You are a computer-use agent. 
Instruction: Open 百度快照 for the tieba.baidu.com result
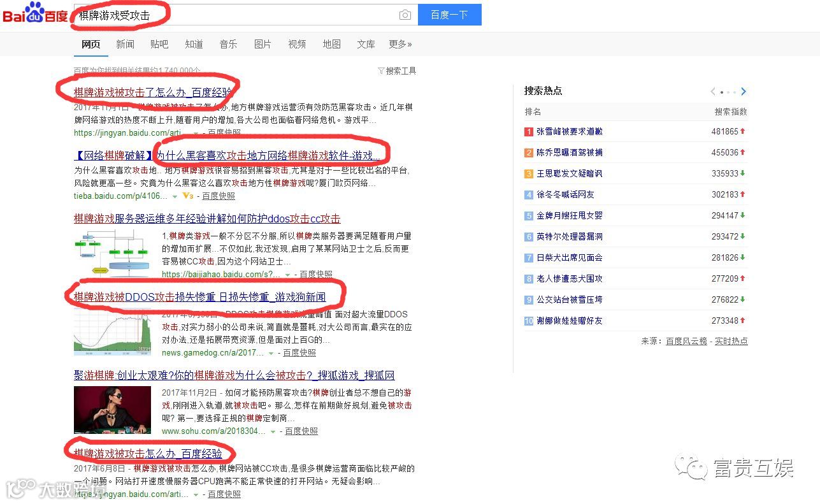pos(219,196)
